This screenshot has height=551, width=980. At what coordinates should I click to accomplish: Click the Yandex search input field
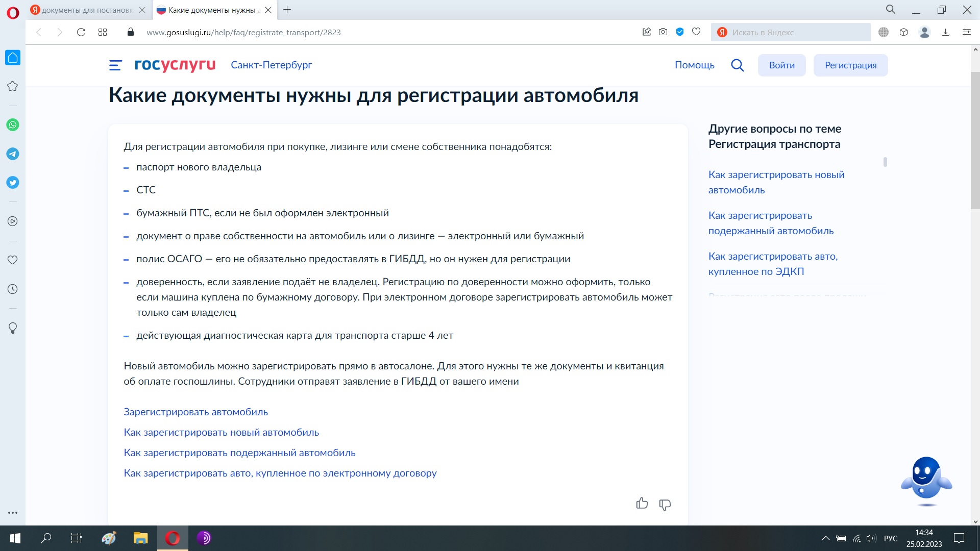796,32
